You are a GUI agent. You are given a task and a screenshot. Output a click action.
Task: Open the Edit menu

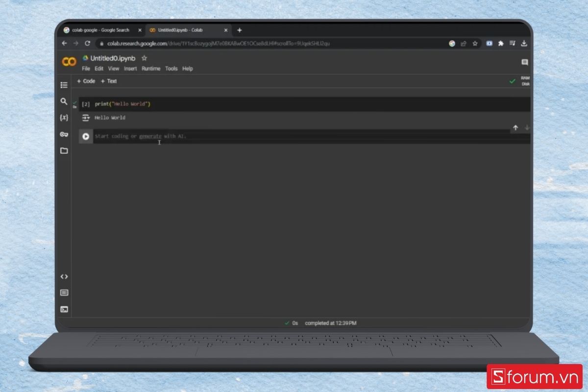[99, 69]
